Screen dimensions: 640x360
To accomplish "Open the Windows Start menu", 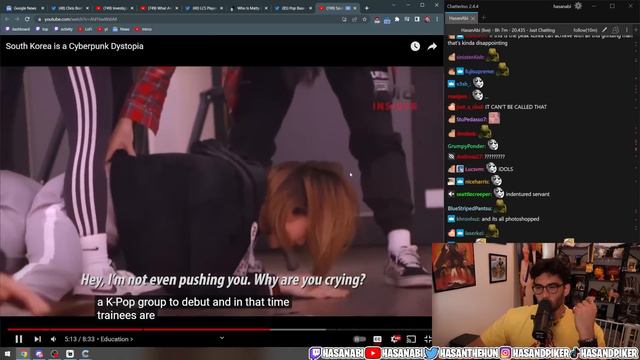I will tap(7, 353).
